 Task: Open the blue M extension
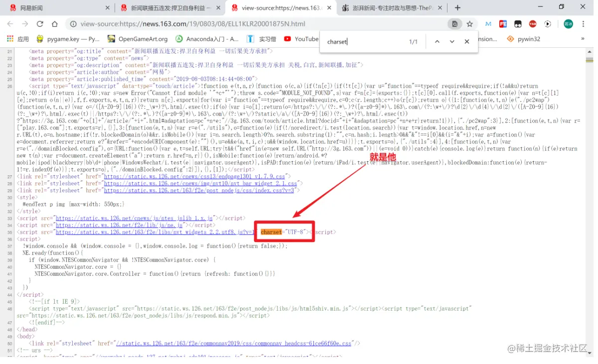488,24
